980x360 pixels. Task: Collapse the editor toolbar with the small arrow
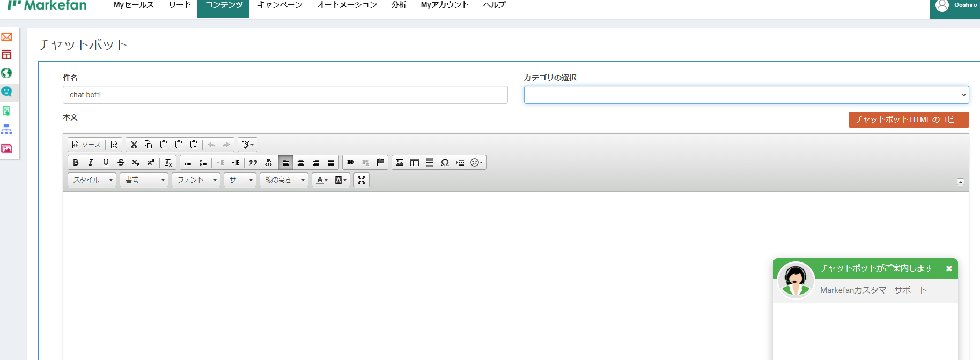pos(961,182)
